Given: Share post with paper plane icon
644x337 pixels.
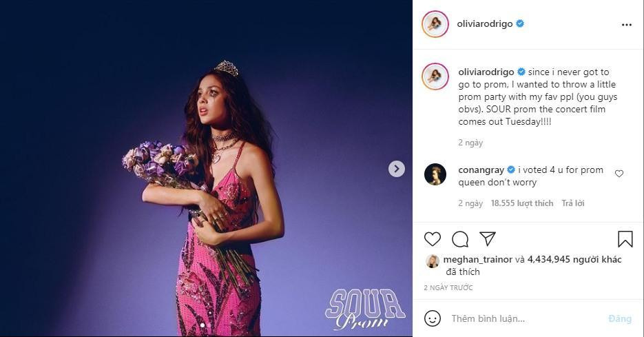Looking at the screenshot, I should [488, 239].
